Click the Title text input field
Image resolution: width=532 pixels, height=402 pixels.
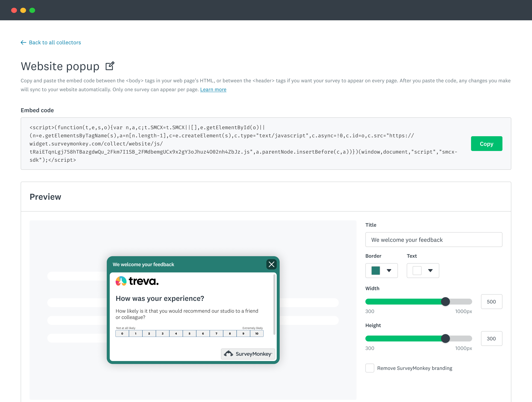433,240
